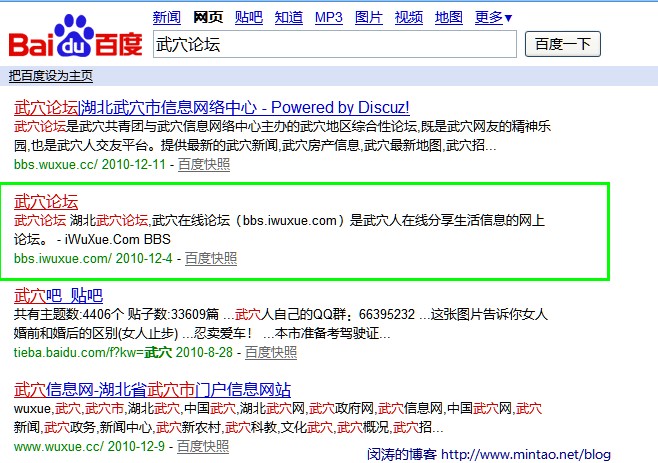658x463 pixels.
Task: Open the 视频 video tab
Action: [408, 17]
